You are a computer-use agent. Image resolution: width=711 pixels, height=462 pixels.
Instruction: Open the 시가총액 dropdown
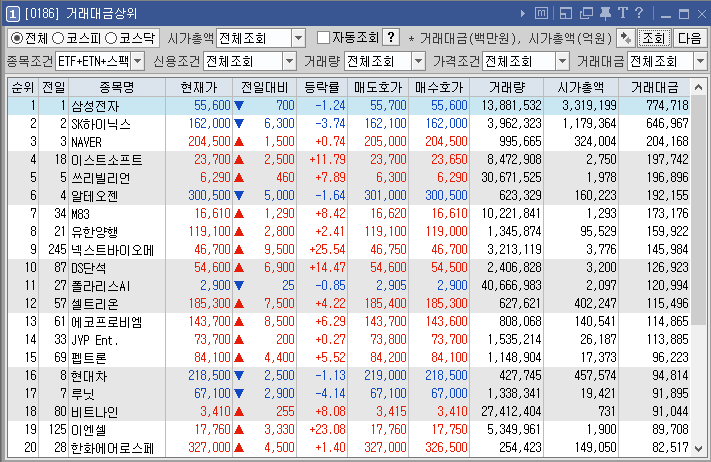pyautogui.click(x=298, y=38)
